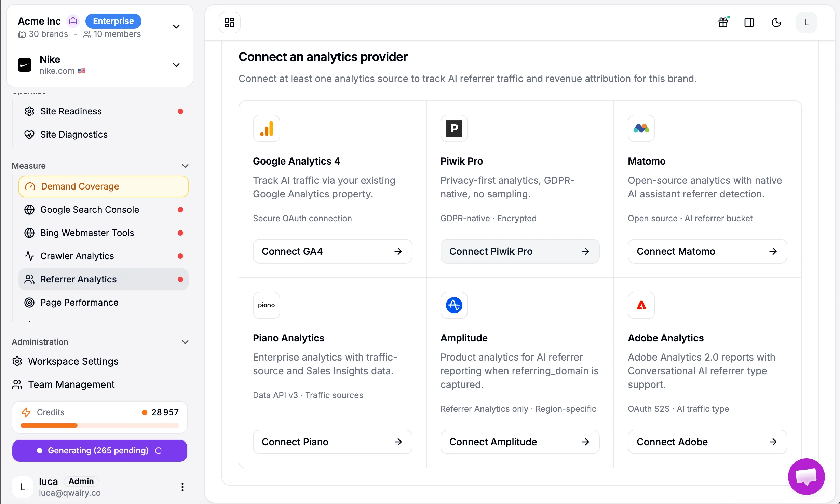Click the Connect Adobe button
The image size is (840, 504).
[707, 442]
